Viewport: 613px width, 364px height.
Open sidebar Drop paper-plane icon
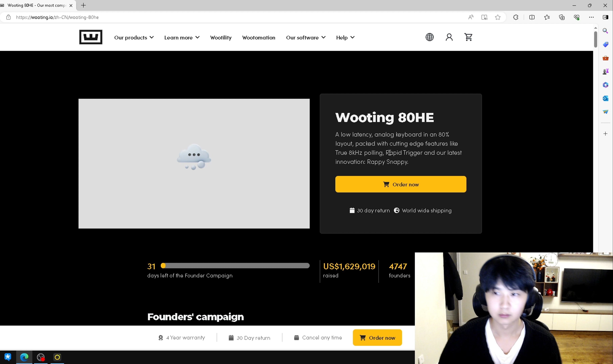605,112
